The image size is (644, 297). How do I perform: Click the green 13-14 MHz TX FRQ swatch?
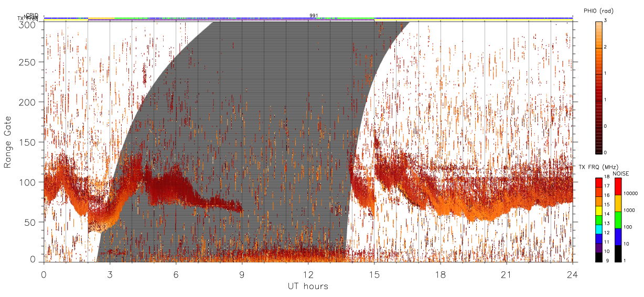[x=599, y=220]
